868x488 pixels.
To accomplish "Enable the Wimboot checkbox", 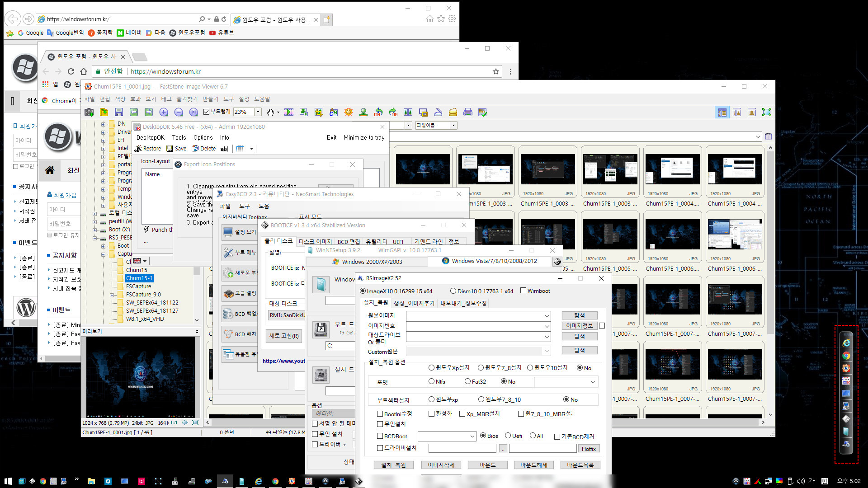I will (523, 291).
